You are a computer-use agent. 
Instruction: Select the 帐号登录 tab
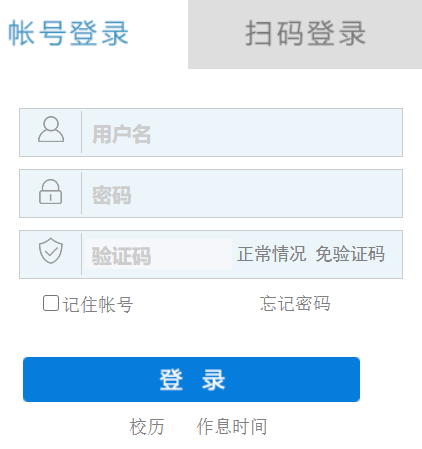point(68,33)
